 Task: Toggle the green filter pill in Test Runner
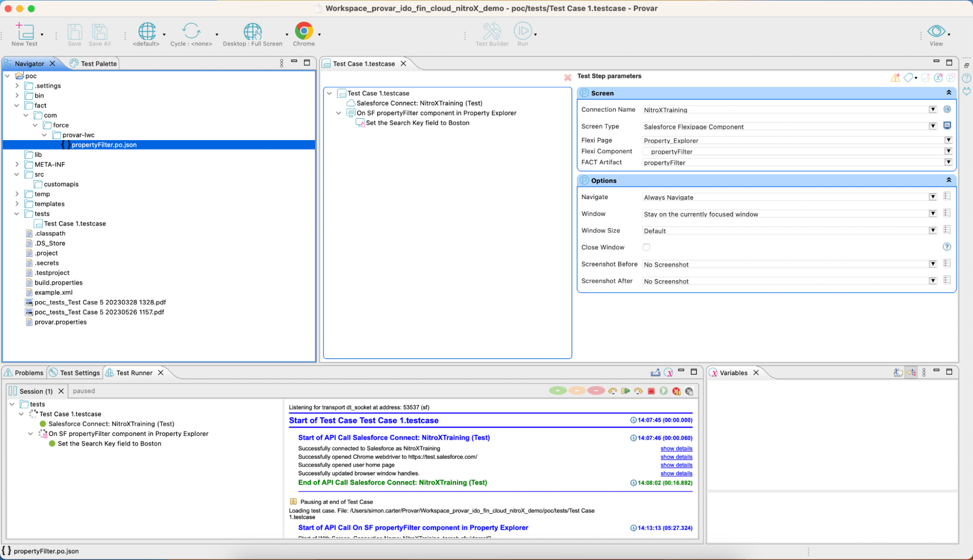(558, 391)
